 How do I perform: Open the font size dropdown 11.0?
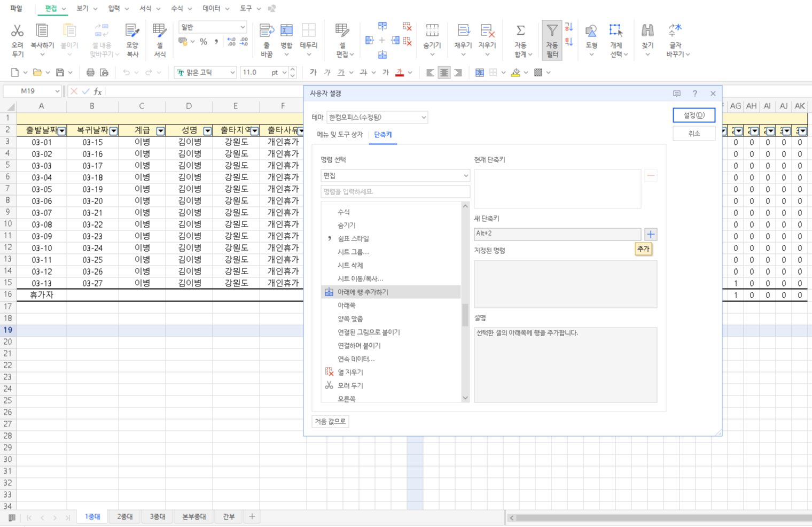[x=284, y=72]
